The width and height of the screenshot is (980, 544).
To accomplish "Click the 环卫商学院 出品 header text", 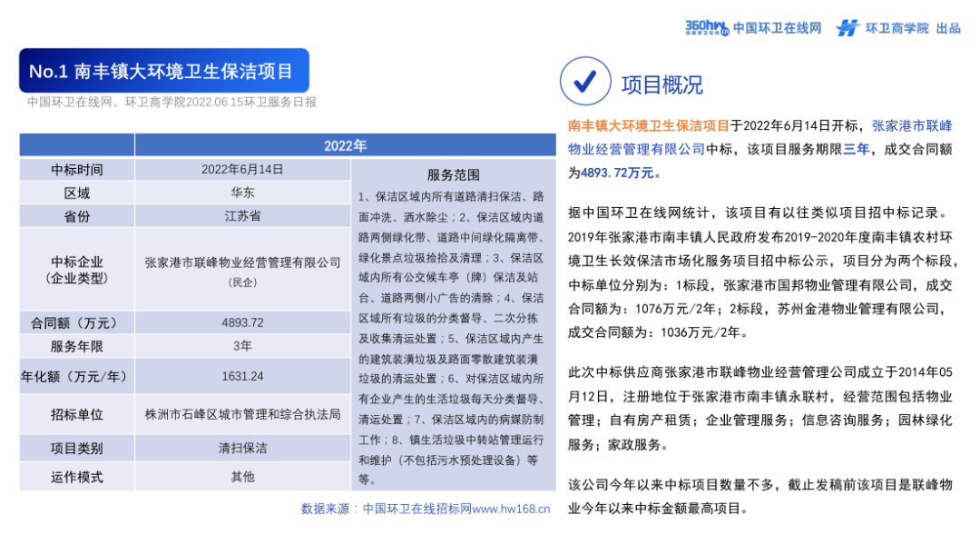I will pos(913,28).
